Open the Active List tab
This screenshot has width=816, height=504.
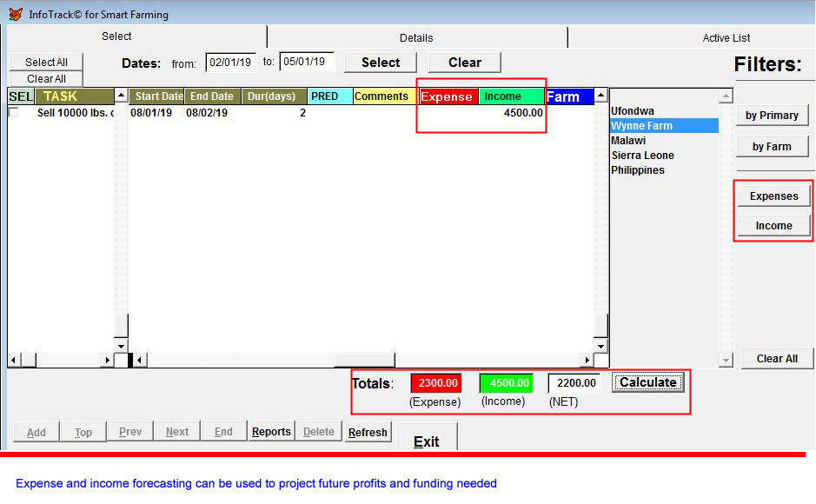[x=726, y=37]
